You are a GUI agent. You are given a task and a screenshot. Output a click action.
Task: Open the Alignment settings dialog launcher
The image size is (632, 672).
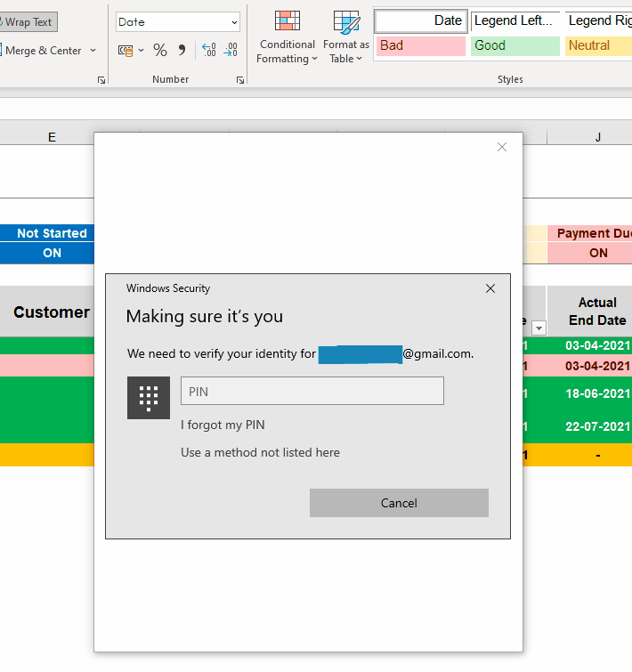pyautogui.click(x=101, y=80)
